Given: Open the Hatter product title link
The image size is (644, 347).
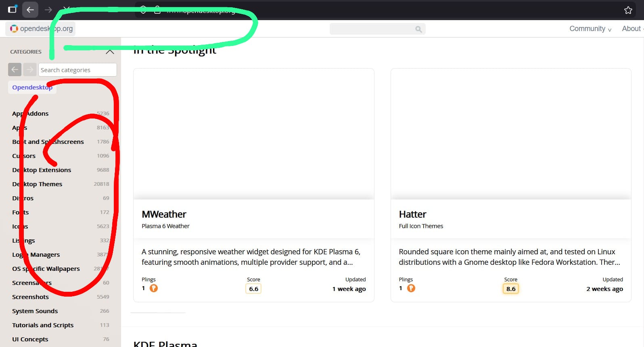Looking at the screenshot, I should tap(412, 214).
